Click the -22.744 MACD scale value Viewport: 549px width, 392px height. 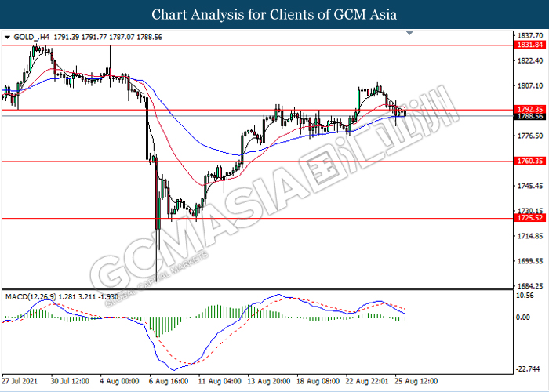529,369
